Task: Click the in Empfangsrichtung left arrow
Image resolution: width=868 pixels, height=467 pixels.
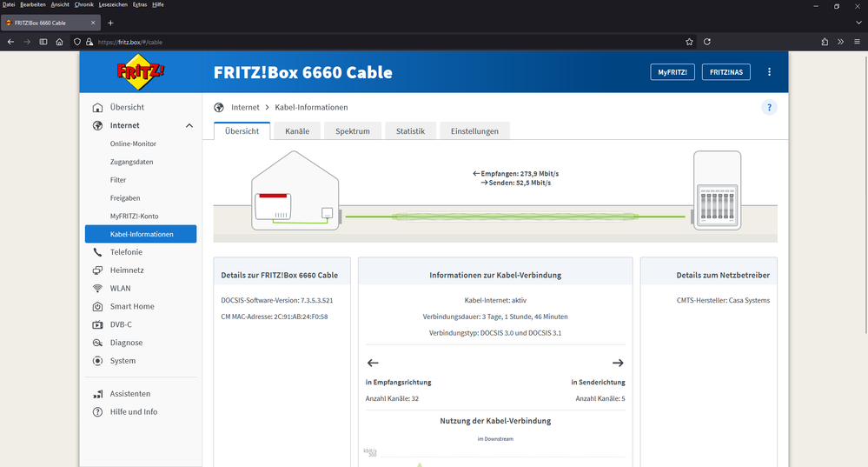Action: 373,363
